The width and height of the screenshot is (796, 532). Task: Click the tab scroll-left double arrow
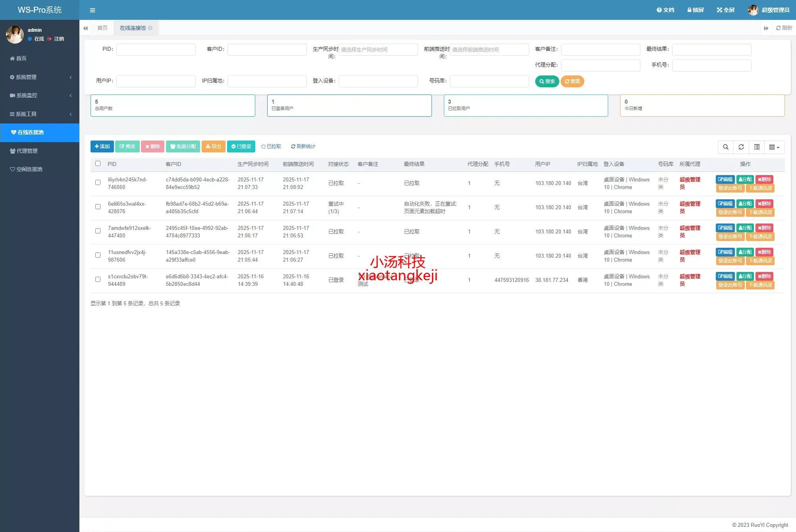click(x=85, y=28)
